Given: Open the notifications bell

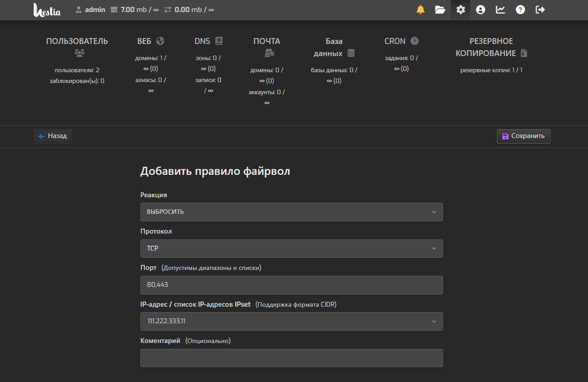Looking at the screenshot, I should tap(420, 10).
